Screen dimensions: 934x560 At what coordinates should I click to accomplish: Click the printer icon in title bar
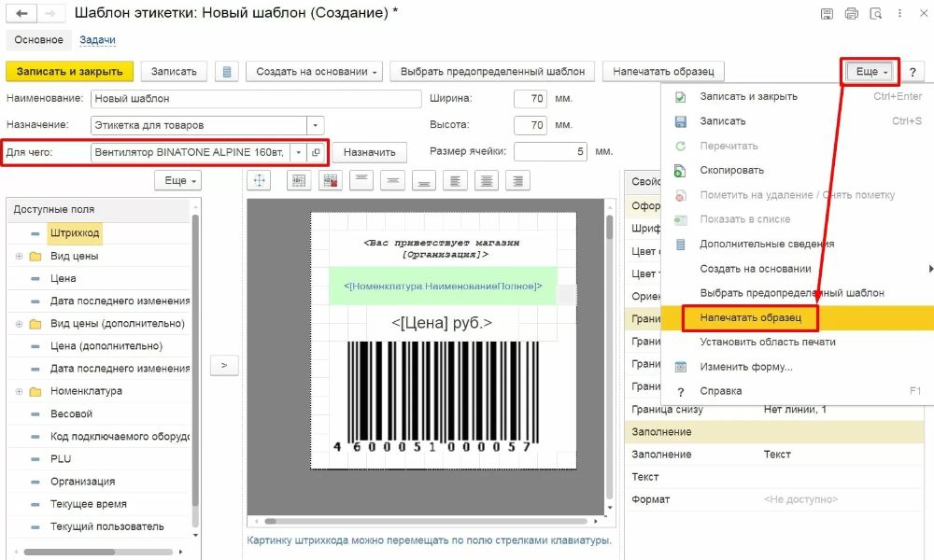click(851, 14)
